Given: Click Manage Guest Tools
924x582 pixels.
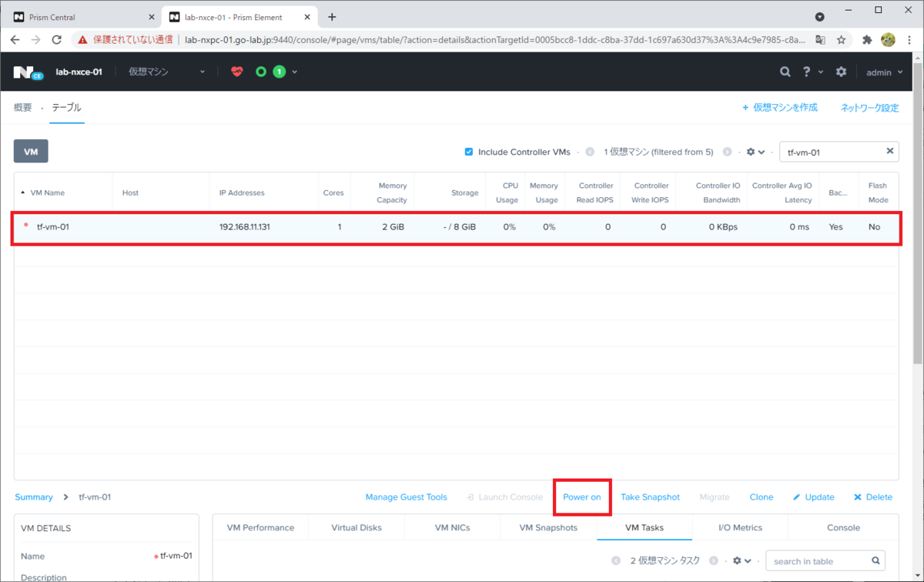Looking at the screenshot, I should (x=406, y=497).
